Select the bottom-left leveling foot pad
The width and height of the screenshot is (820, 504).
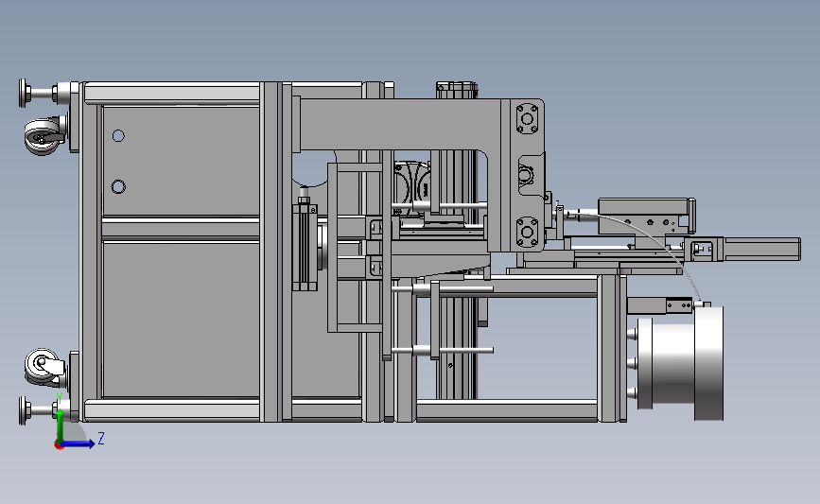click(x=24, y=410)
